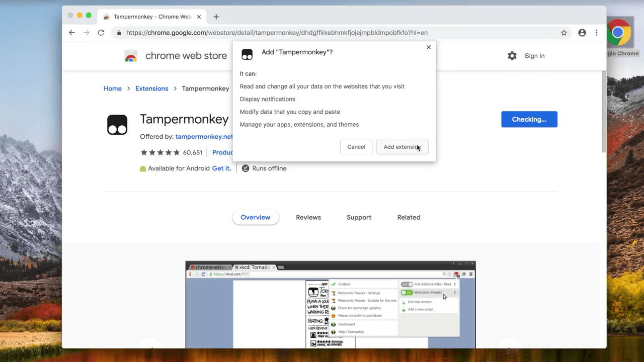The image size is (644, 362).
Task: Click Sign in on the web store
Action: (x=534, y=56)
